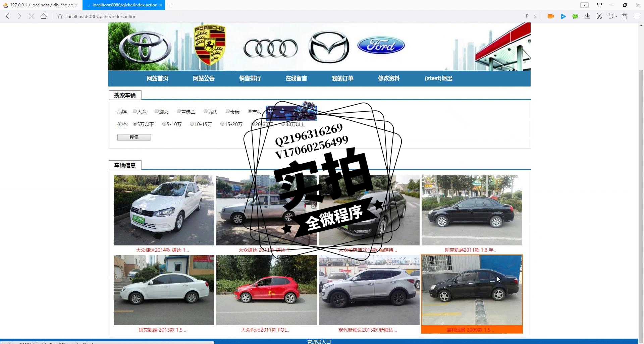Image resolution: width=644 pixels, height=344 pixels.
Task: Click the 大众捷达2014款 捷达 title link
Action: (x=162, y=250)
